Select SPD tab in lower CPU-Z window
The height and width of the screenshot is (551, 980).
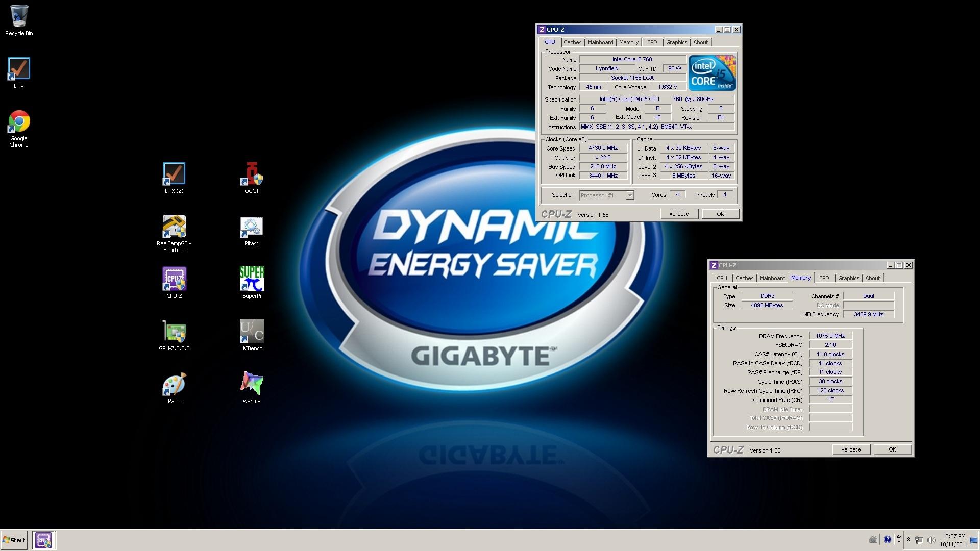coord(824,278)
